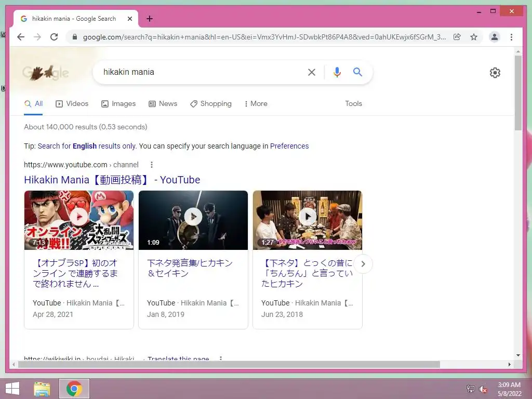Screen dimensions: 532x399
Task: Click horizontal scrollbar right arrow
Action: pyautogui.click(x=509, y=364)
